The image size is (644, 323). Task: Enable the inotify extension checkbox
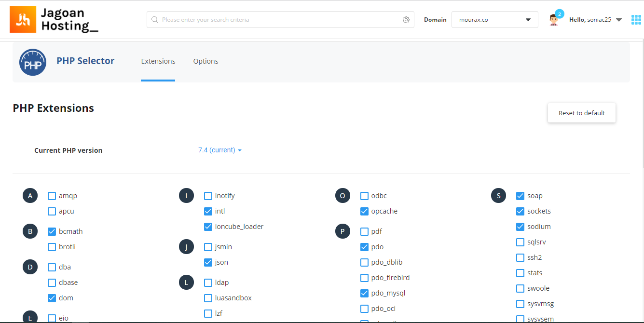click(x=208, y=196)
